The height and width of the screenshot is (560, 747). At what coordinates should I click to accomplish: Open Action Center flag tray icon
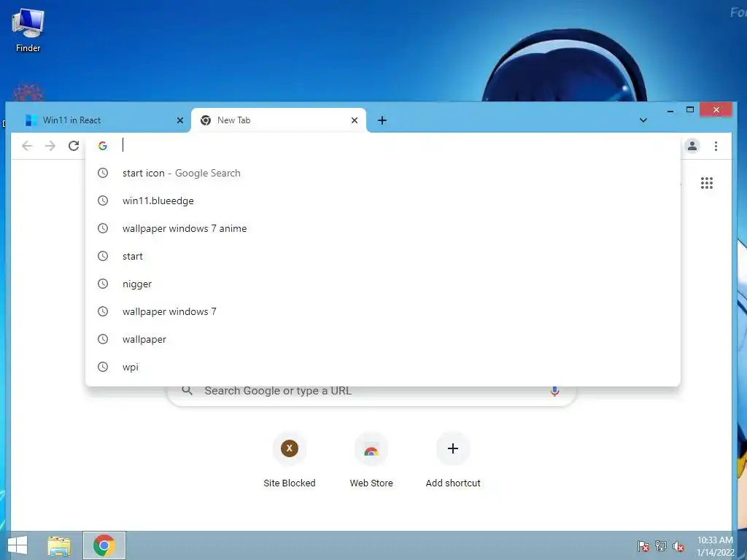[643, 545]
